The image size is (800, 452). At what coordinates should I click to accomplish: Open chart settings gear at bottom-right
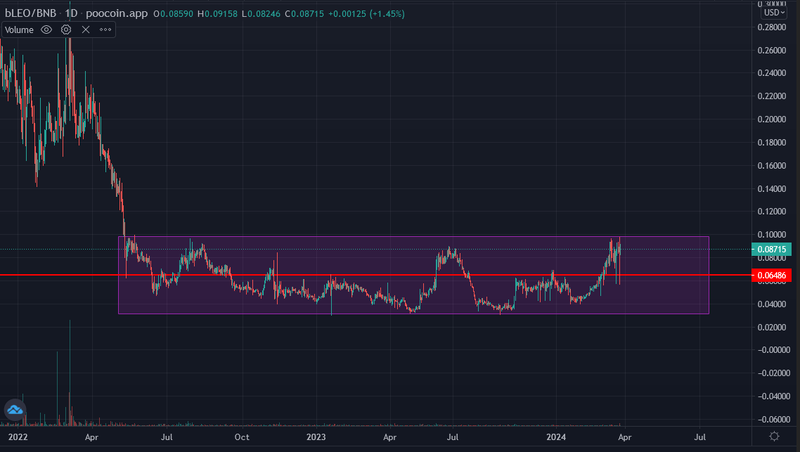(774, 437)
